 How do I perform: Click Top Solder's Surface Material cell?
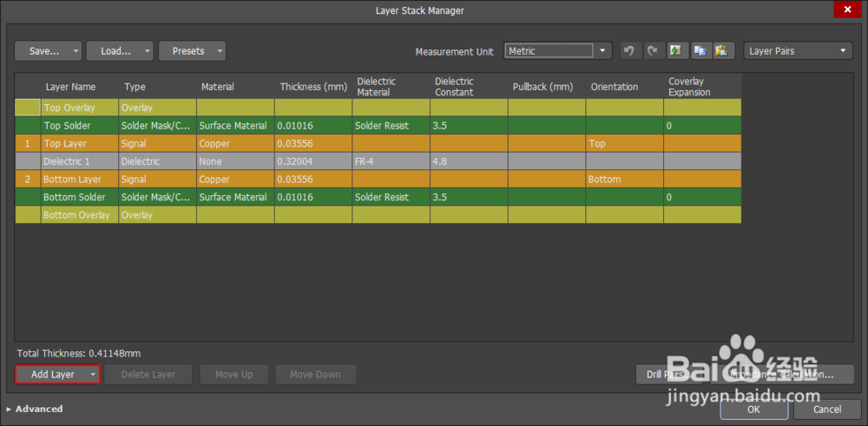[x=235, y=126]
